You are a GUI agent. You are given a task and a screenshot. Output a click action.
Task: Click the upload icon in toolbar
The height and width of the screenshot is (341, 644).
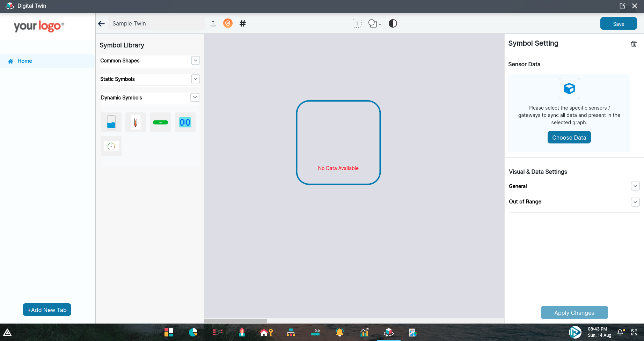pos(213,23)
